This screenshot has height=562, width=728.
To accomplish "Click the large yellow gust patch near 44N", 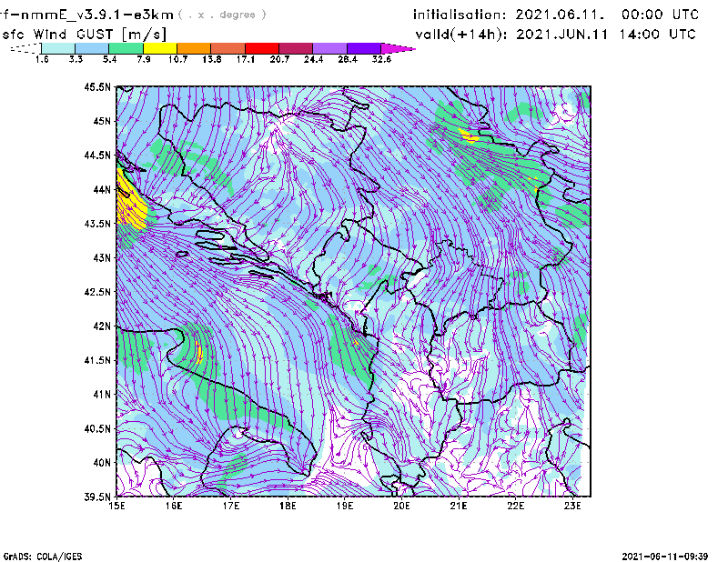I will click(129, 205).
